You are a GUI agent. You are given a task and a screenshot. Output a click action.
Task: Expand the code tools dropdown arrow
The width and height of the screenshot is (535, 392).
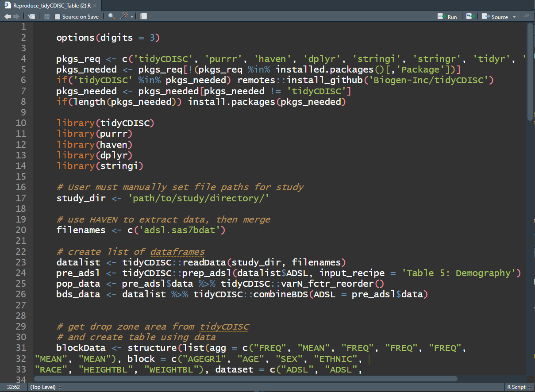pyautogui.click(x=132, y=17)
